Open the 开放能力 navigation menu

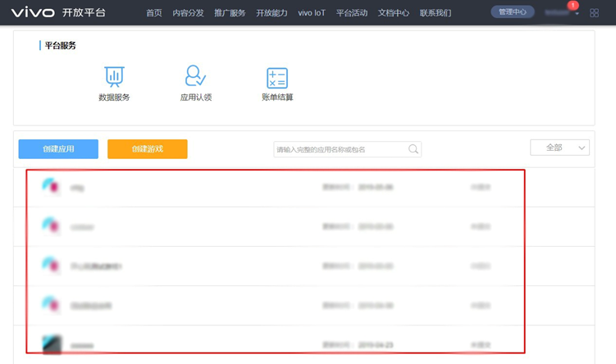point(271,13)
